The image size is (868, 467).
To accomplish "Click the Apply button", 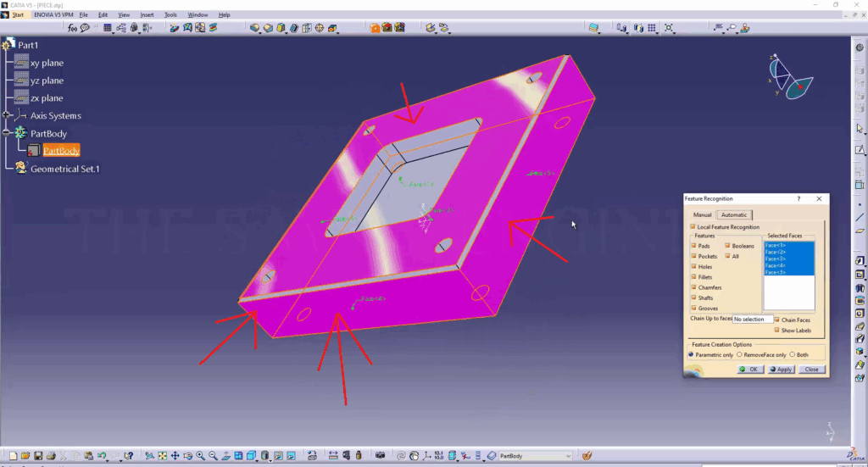I will click(781, 370).
